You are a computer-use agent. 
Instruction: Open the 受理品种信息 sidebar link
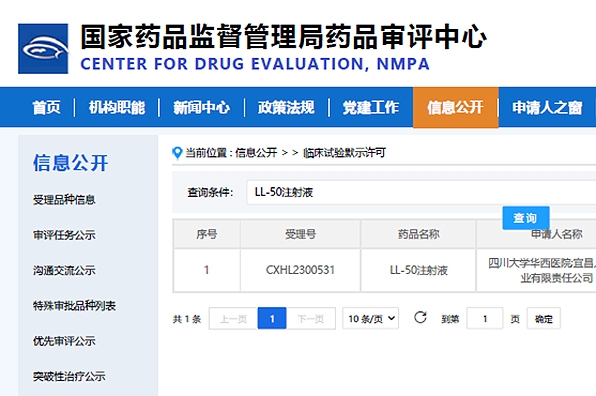[64, 200]
